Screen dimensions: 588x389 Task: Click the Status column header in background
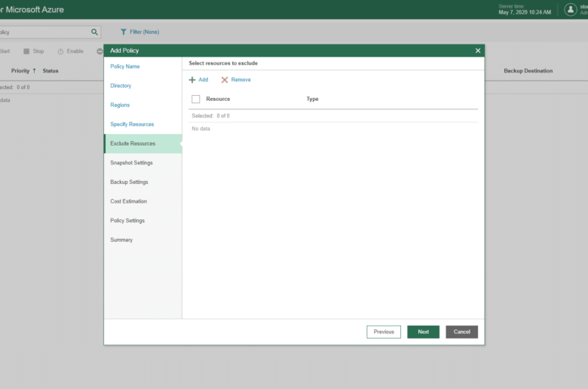51,71
